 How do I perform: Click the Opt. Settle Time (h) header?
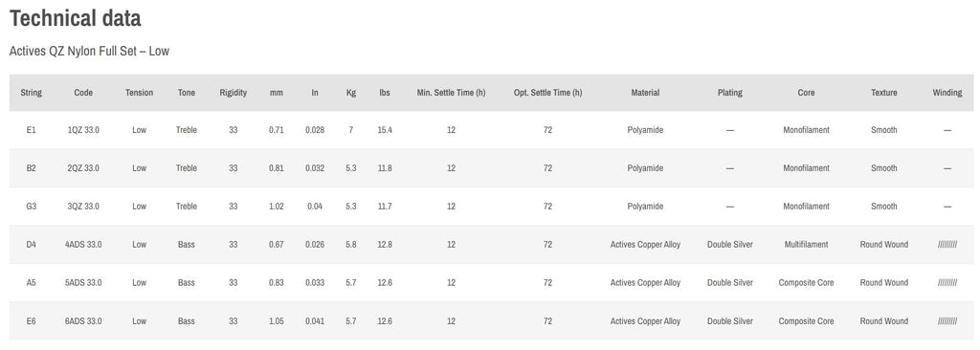(547, 93)
